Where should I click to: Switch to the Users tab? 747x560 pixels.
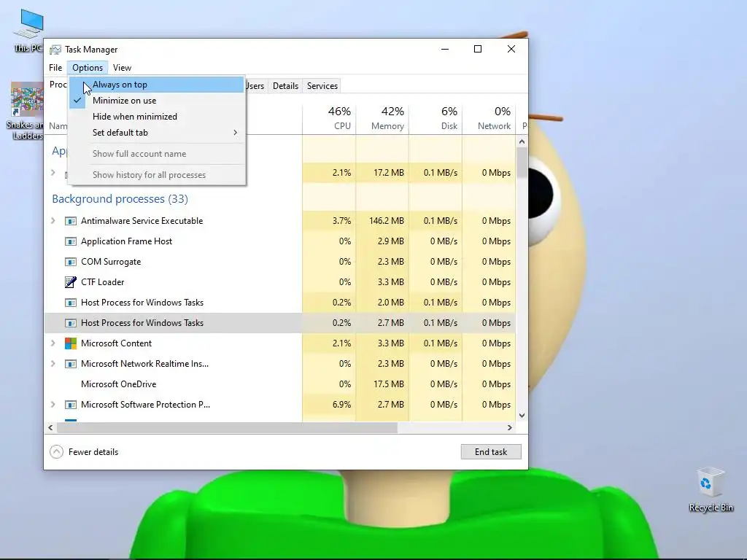point(256,86)
